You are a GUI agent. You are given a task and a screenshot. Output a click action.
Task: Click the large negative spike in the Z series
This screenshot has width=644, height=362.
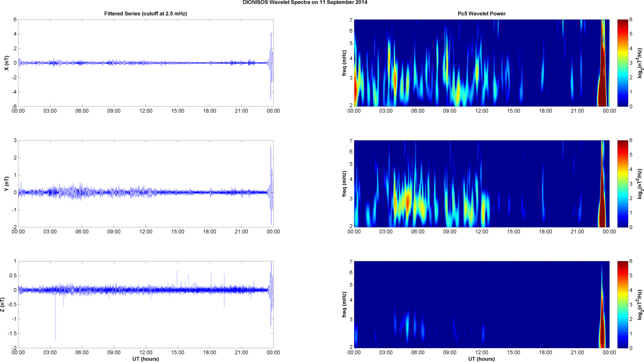point(55,318)
